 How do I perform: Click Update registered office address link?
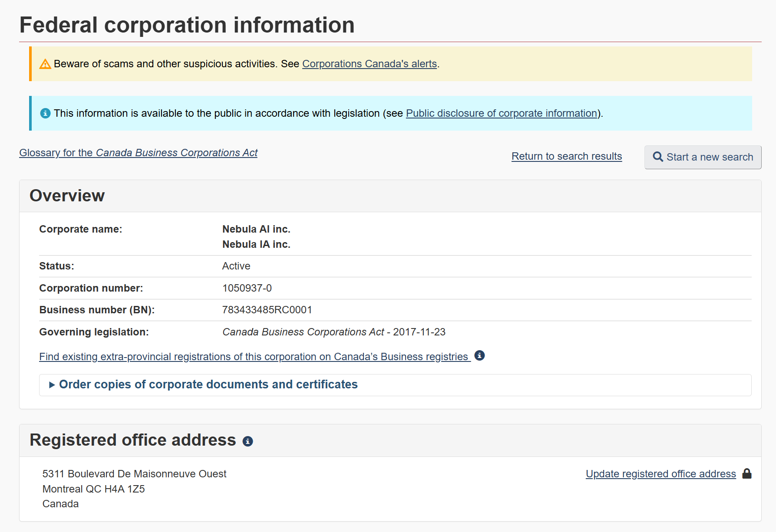pyautogui.click(x=661, y=474)
